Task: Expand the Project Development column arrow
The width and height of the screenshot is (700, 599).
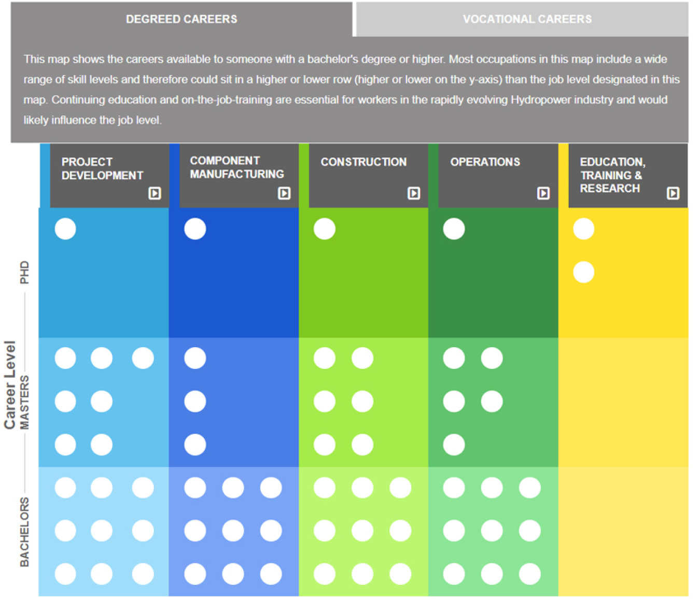Action: [x=155, y=193]
